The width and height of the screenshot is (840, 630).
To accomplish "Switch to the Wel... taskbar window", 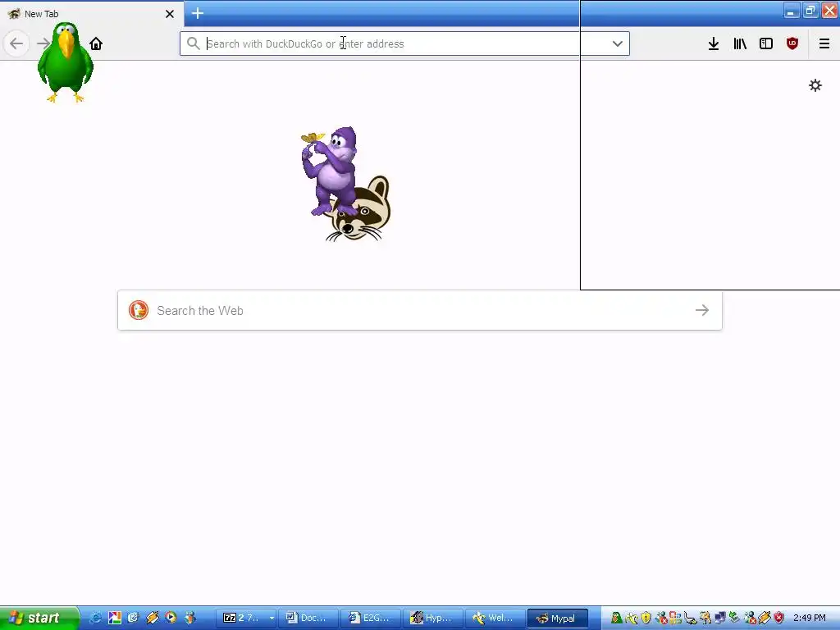I will pos(495,619).
